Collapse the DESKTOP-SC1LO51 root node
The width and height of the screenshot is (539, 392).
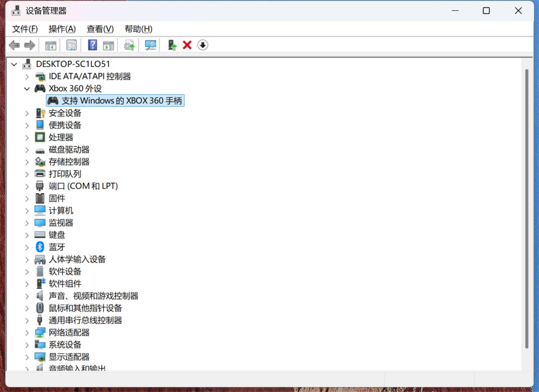click(14, 64)
